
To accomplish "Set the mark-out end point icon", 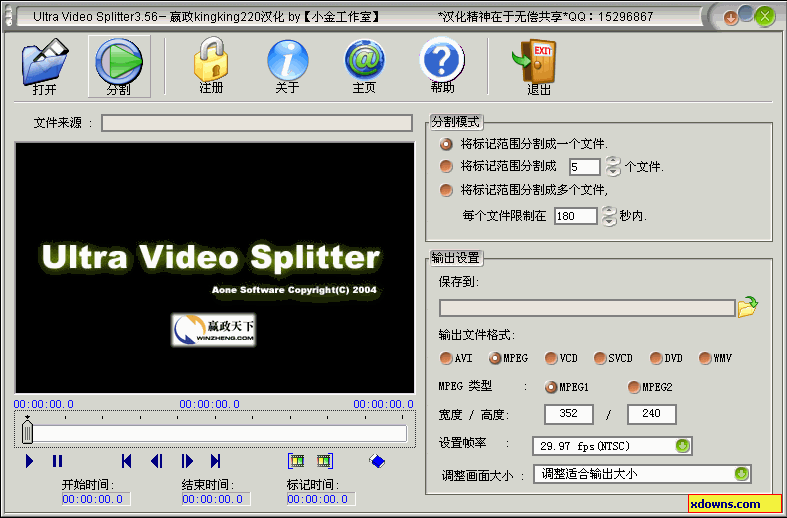I will 325,461.
